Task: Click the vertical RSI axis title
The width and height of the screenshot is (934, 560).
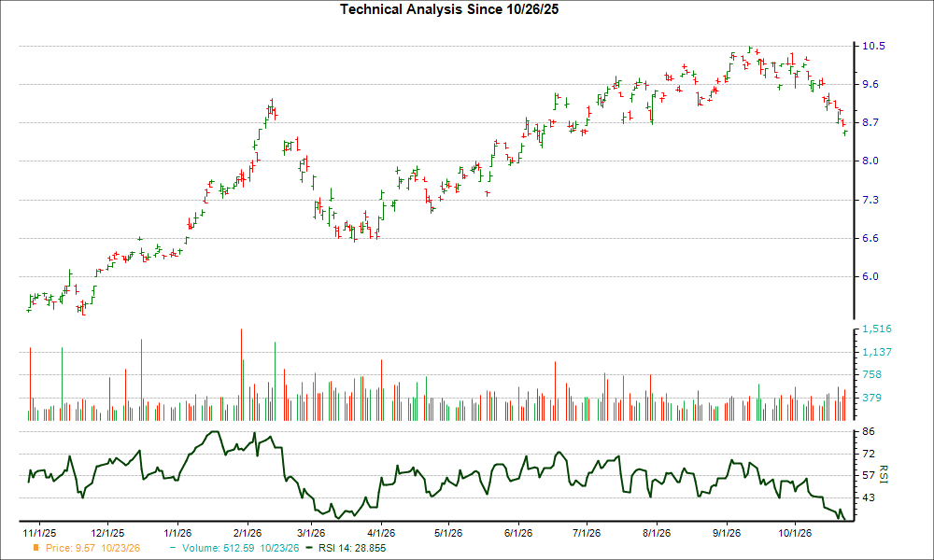Action: [884, 474]
